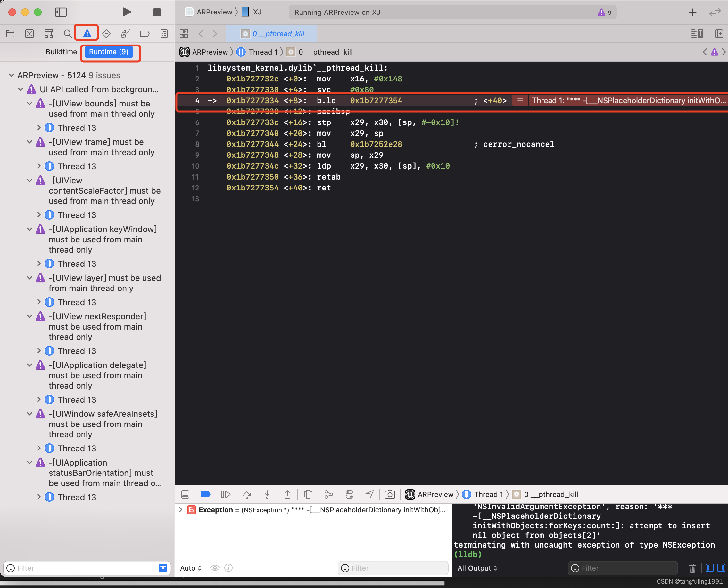Collapse the ARPreview - 5124 issues group
The image size is (728, 588).
[12, 75]
